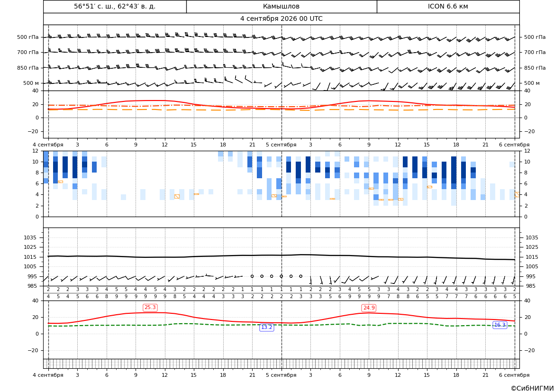The height and width of the screenshot is (392, 554).
Task: Click the 850 гПа label on left axis
Action: 28,68
